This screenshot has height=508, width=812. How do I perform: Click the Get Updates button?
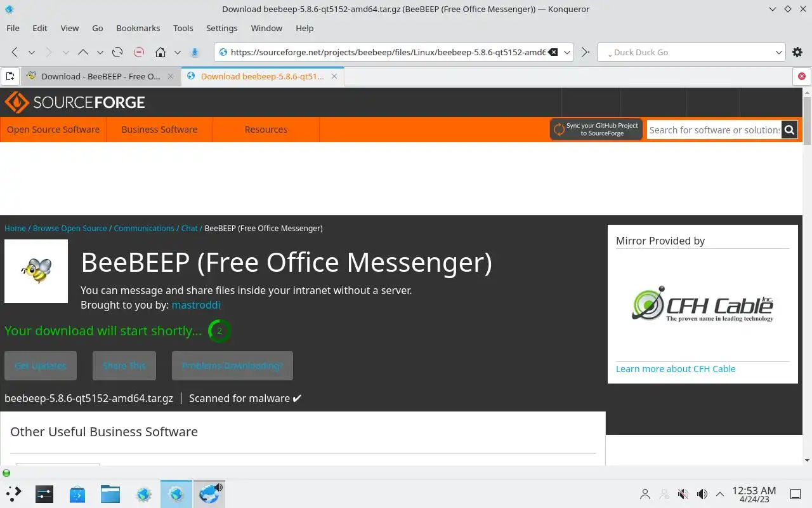tap(41, 366)
